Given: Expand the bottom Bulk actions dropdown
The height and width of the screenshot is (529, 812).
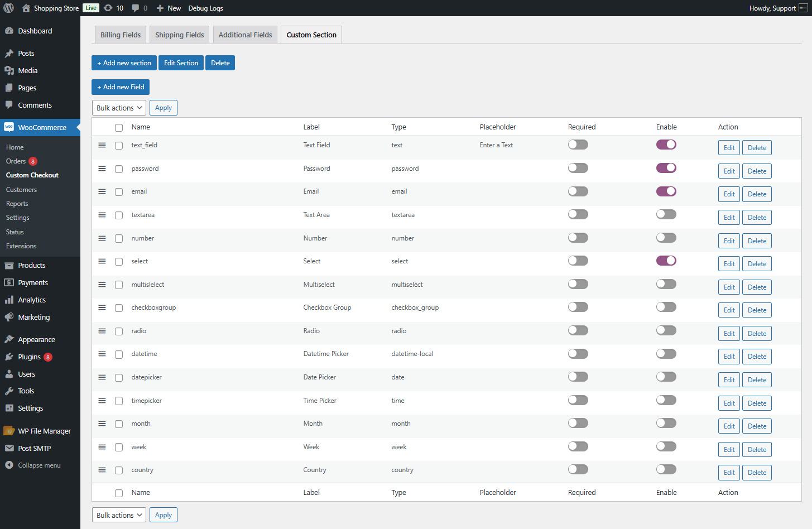Looking at the screenshot, I should click(118, 514).
